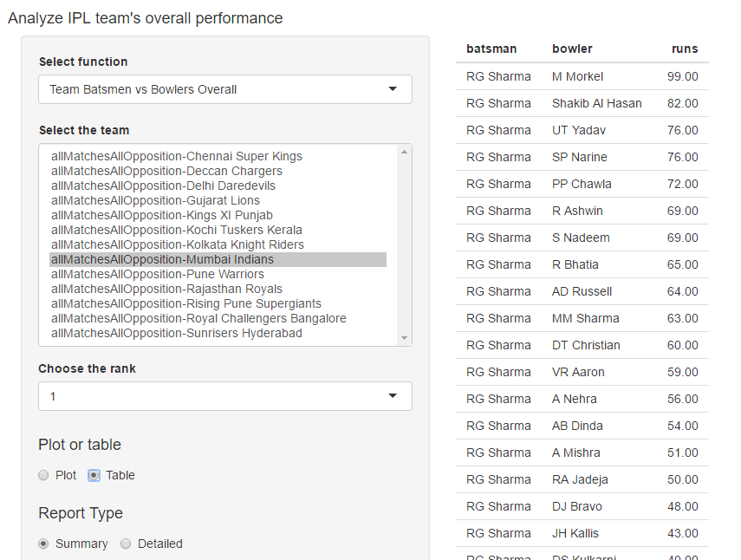Choose the Summary report type
This screenshot has height=560, width=741.
tap(43, 544)
